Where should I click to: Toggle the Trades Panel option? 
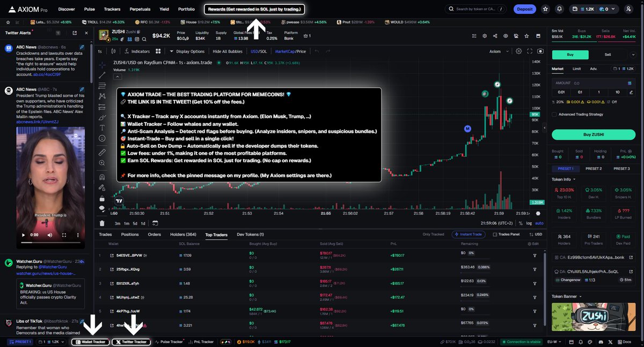pos(506,234)
